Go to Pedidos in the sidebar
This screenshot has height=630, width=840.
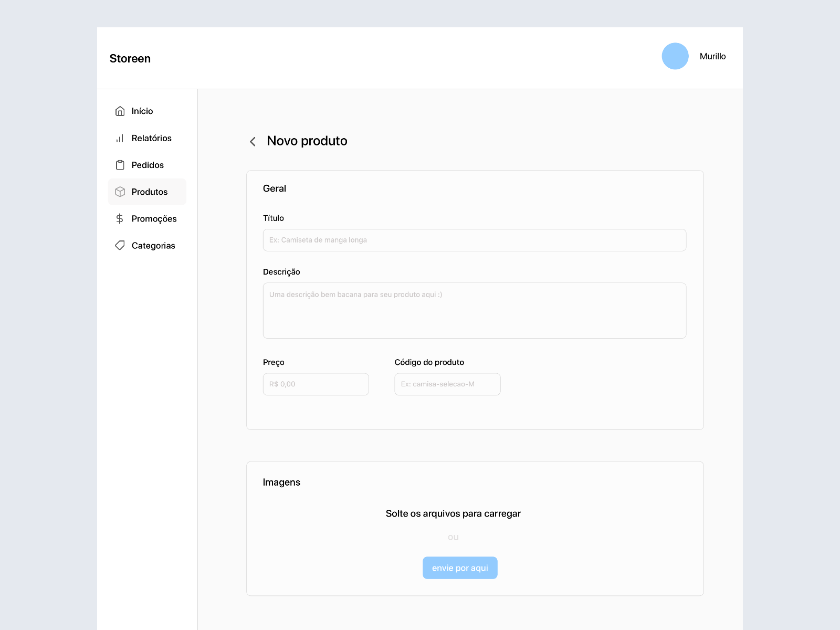tap(148, 164)
